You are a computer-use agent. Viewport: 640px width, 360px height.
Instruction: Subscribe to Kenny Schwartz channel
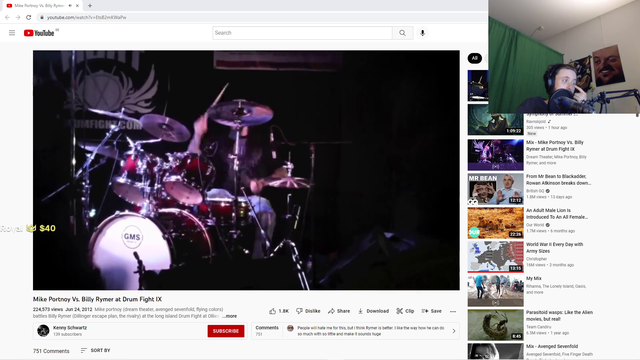click(226, 331)
